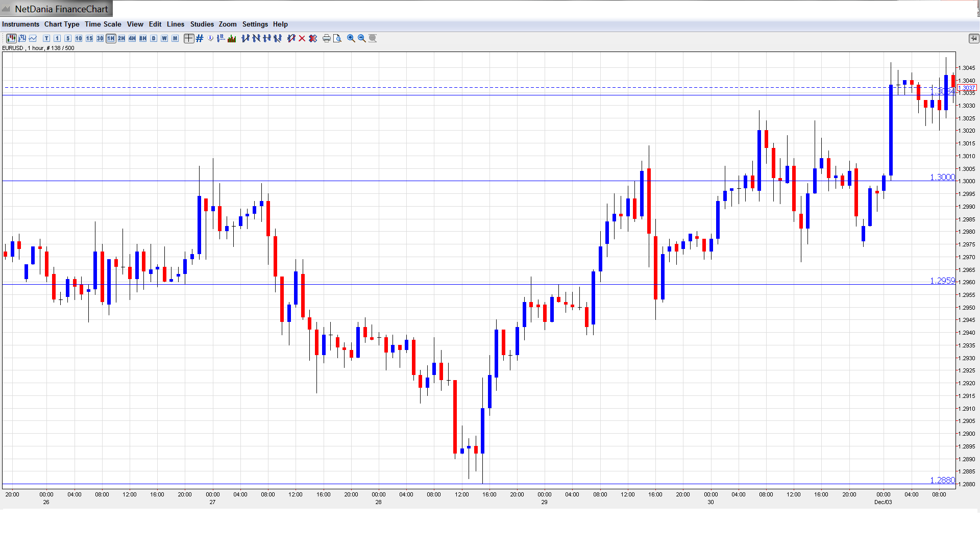Click the print chart icon
The image size is (980, 551).
point(326,38)
